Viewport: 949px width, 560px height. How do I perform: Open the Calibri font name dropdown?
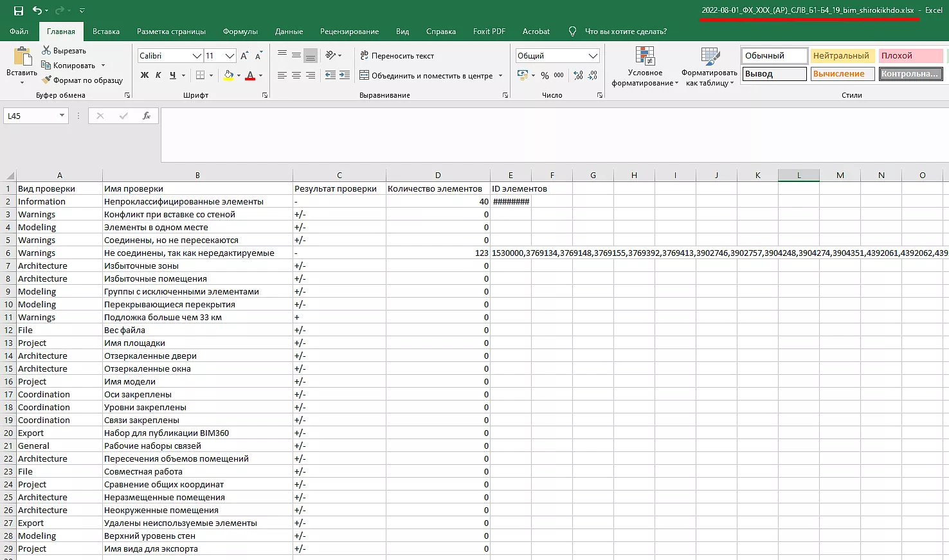(197, 56)
